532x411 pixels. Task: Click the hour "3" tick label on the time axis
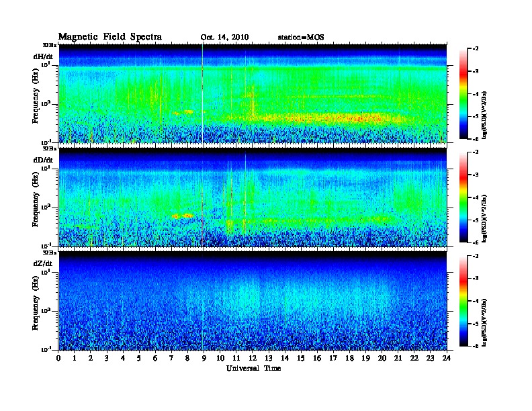pyautogui.click(x=107, y=358)
